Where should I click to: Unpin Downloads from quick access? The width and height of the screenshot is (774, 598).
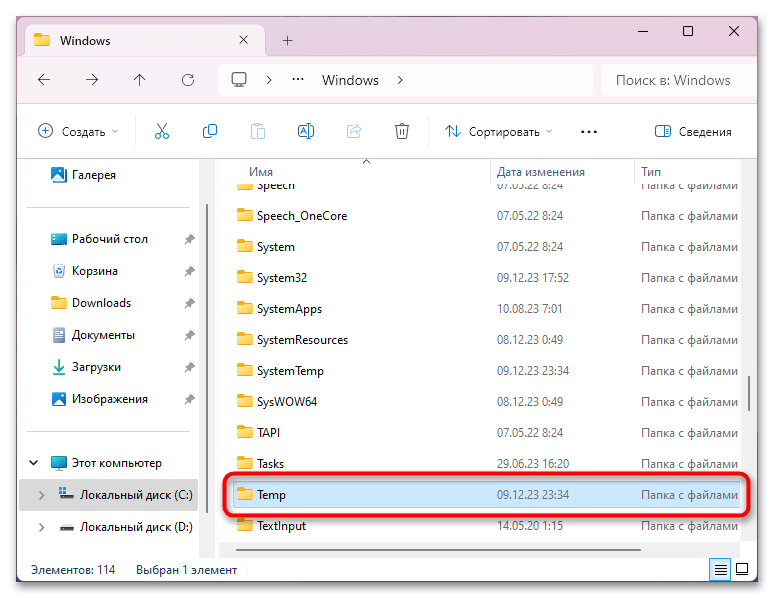tap(190, 303)
